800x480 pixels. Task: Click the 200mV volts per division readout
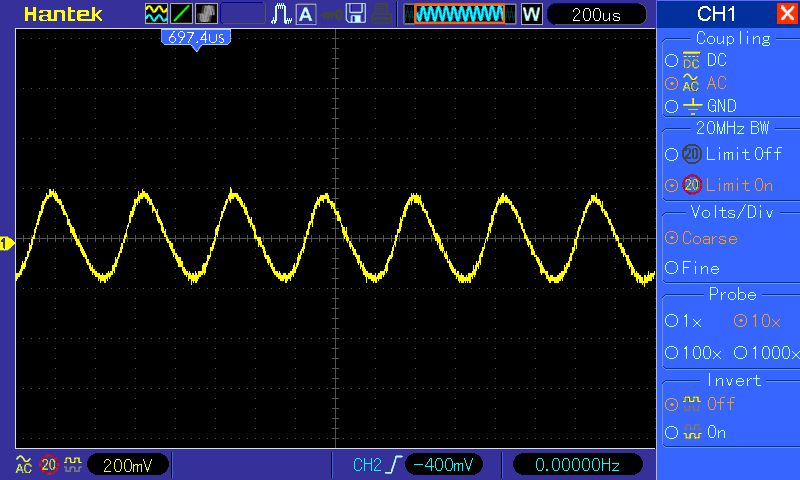pos(128,465)
